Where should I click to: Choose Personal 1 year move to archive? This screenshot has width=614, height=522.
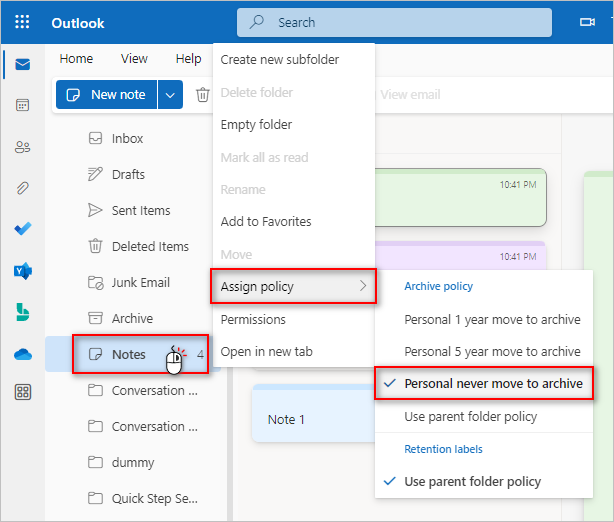(x=484, y=320)
